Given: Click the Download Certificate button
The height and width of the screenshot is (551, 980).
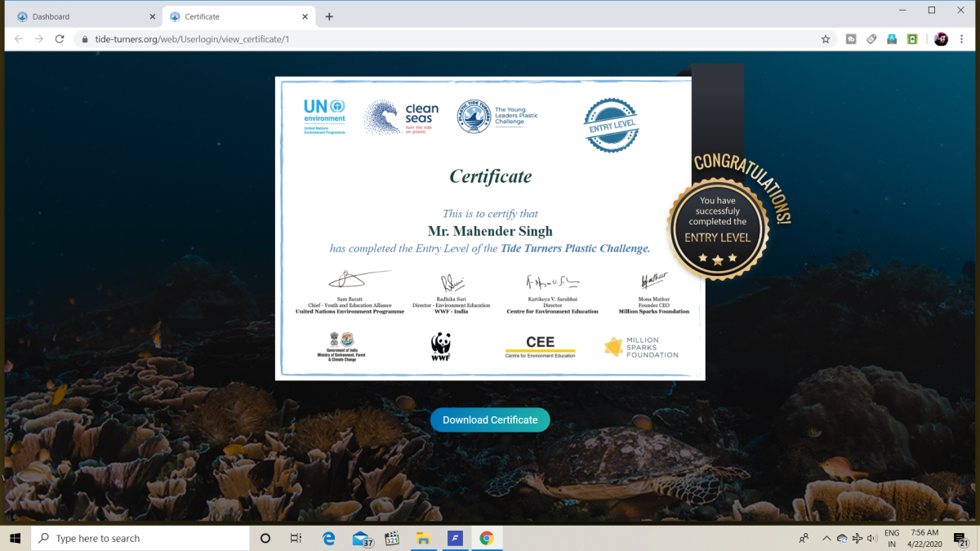Looking at the screenshot, I should (x=490, y=420).
